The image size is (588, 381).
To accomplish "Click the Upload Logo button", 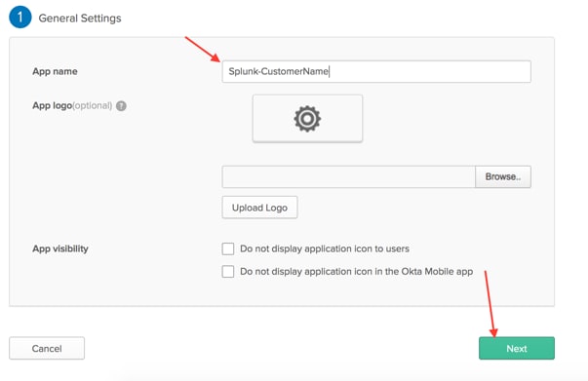I will [x=260, y=208].
